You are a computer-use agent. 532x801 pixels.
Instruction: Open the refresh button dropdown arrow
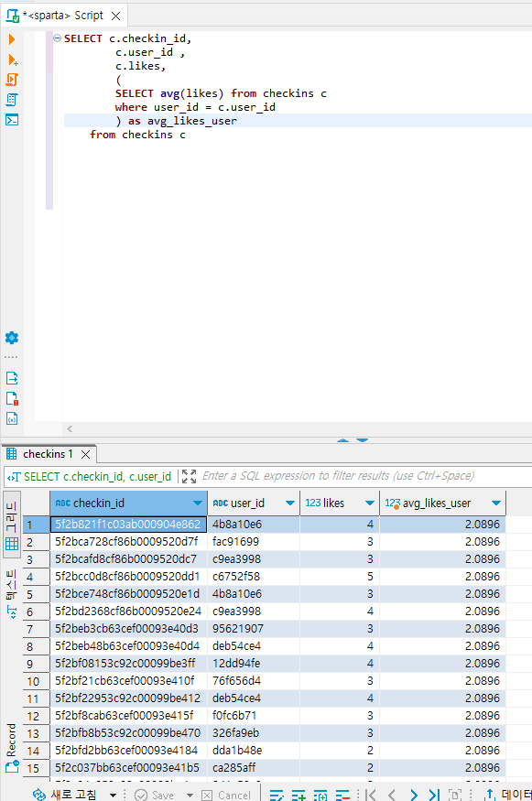[x=113, y=795]
